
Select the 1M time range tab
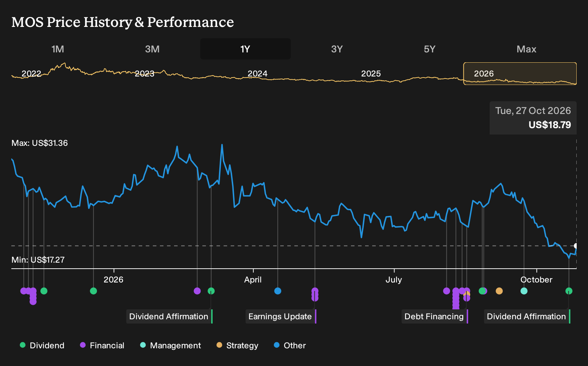pyautogui.click(x=58, y=49)
